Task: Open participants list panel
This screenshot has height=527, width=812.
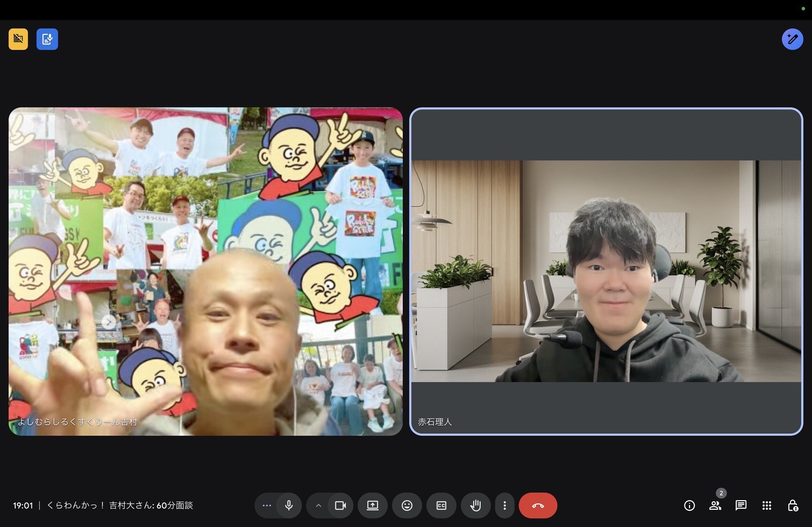Action: [x=715, y=505]
